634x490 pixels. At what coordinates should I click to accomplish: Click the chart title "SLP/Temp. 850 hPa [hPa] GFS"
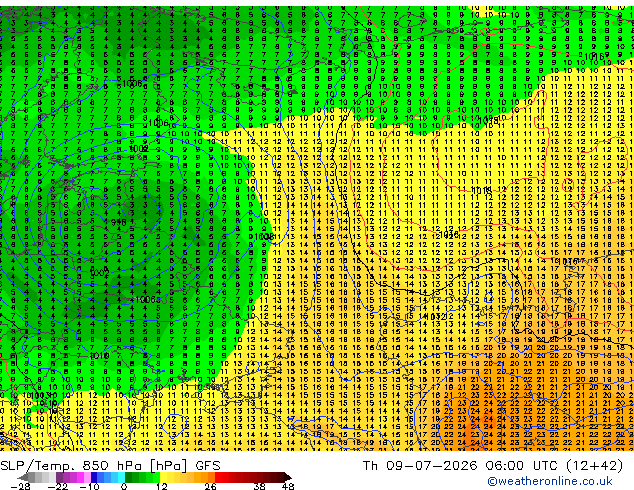tap(110, 466)
